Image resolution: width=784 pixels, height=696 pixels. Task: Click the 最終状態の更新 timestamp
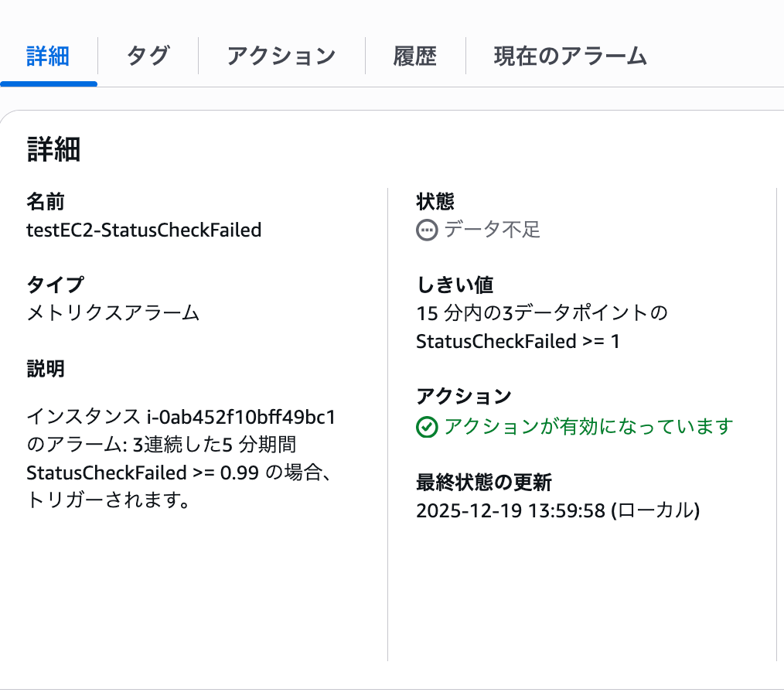558,510
